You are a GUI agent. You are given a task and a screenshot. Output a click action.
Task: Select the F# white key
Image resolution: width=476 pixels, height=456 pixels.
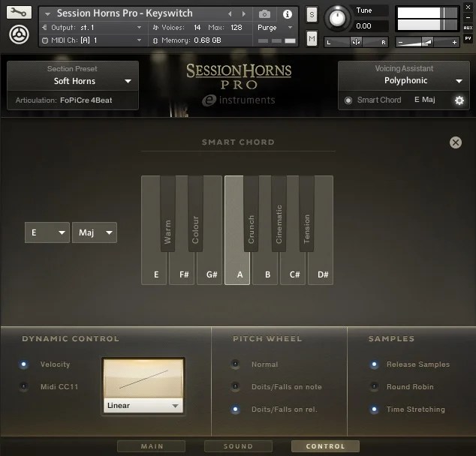182,270
